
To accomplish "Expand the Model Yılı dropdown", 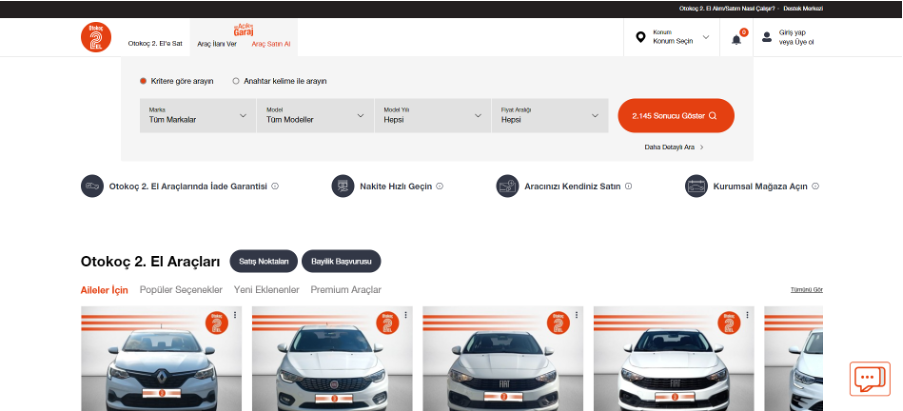I will [x=431, y=116].
